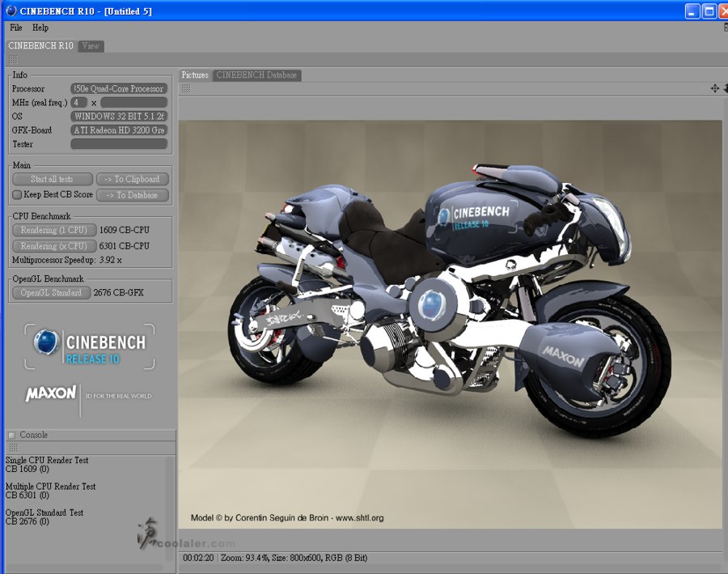The height and width of the screenshot is (574, 728).
Task: Run the Rendering (x CPU) test
Action: pyautogui.click(x=54, y=246)
